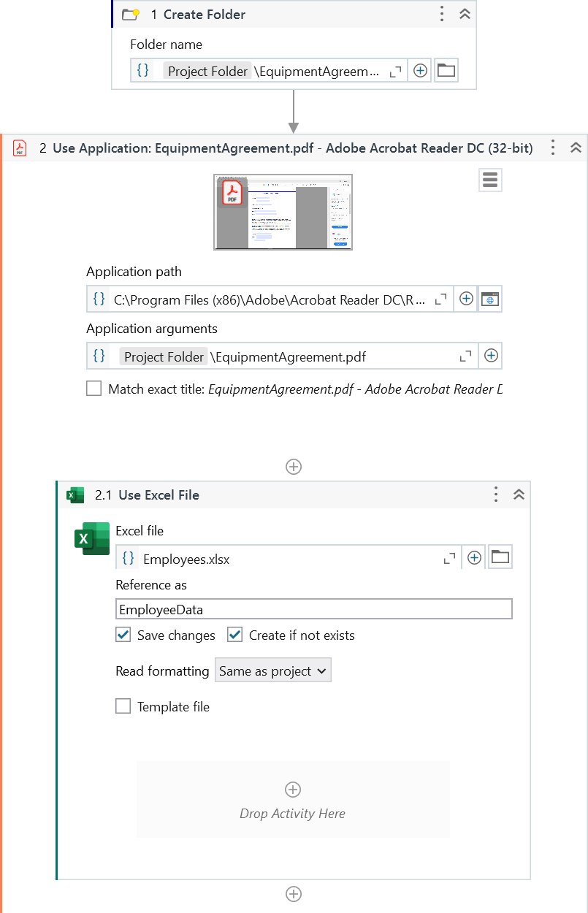Expand the Folder name field editor
The image size is (588, 913).
pyautogui.click(x=395, y=70)
